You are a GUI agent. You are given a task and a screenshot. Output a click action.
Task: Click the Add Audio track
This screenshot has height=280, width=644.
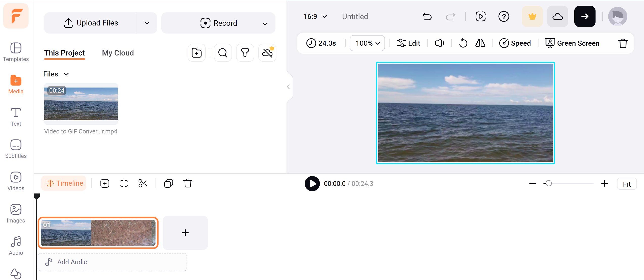(x=112, y=262)
